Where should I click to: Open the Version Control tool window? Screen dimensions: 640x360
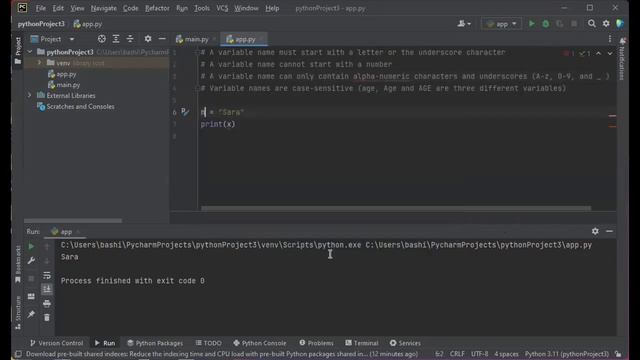click(56, 343)
